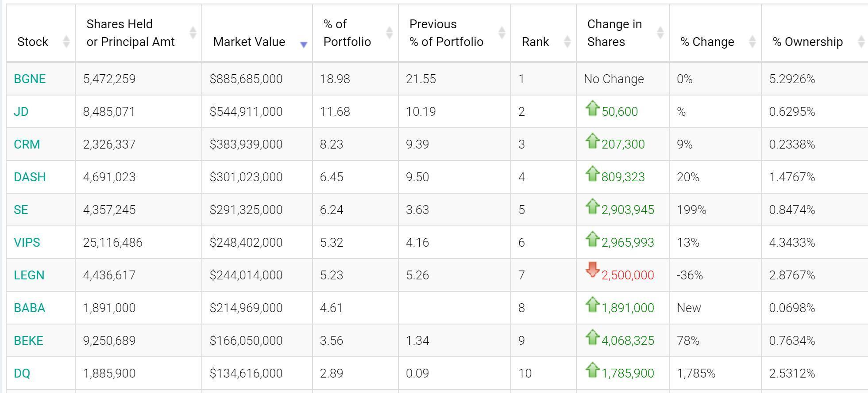868x393 pixels.
Task: Sort the Rank column arrows
Action: coord(567,42)
